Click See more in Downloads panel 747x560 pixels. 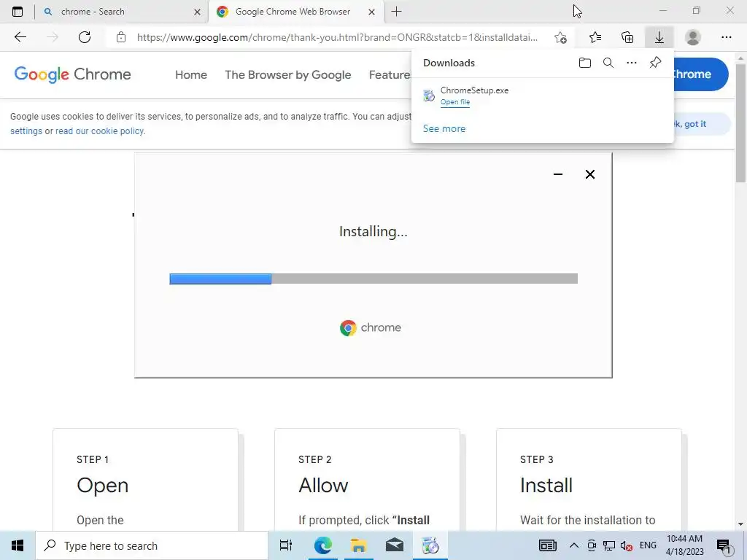(x=444, y=128)
